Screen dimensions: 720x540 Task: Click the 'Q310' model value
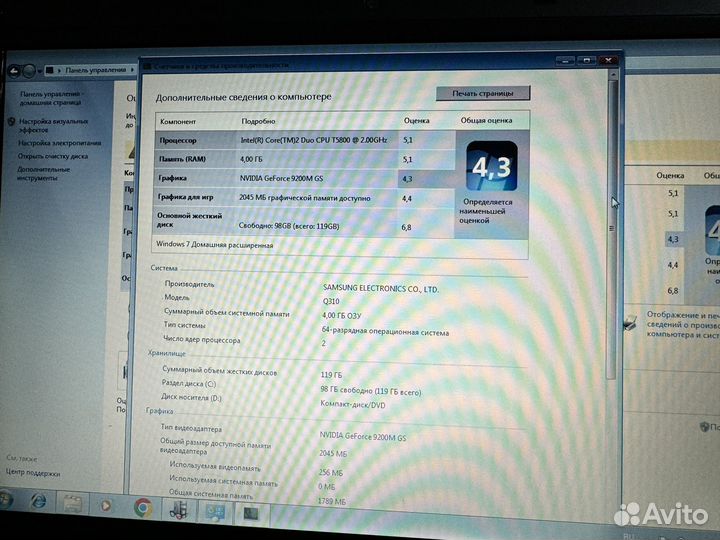pos(331,301)
